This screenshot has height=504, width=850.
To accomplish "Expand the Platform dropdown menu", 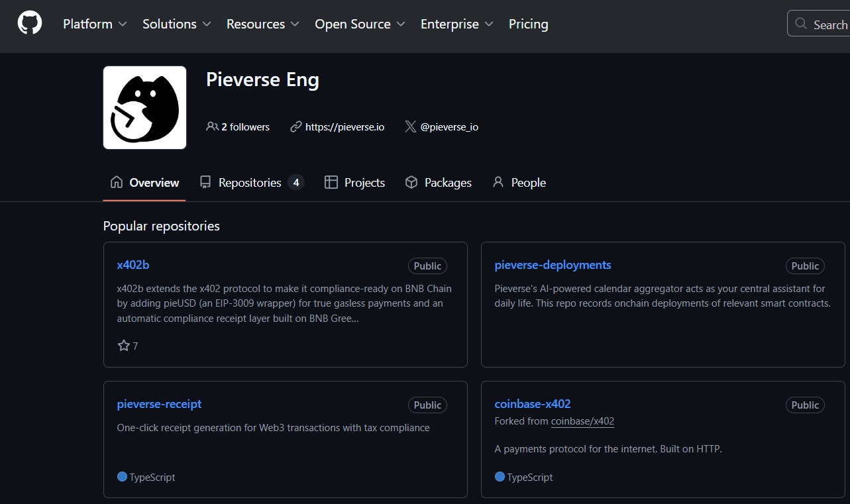I will coord(95,24).
